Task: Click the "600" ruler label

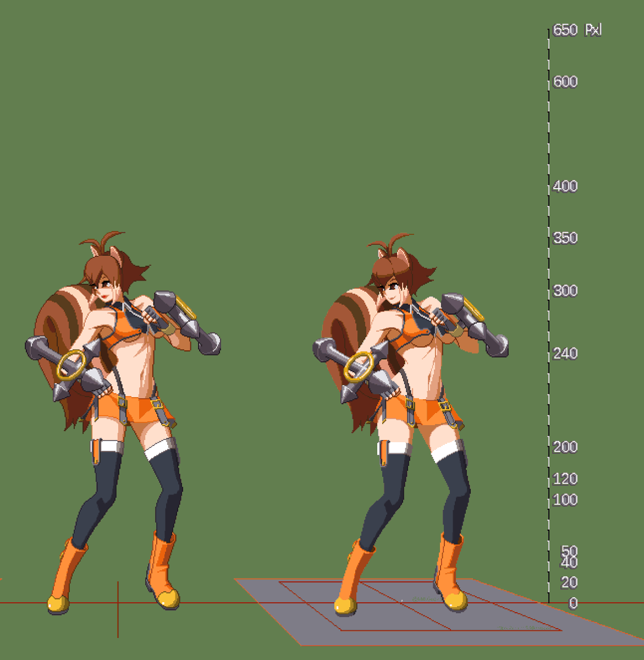Action: (x=565, y=82)
